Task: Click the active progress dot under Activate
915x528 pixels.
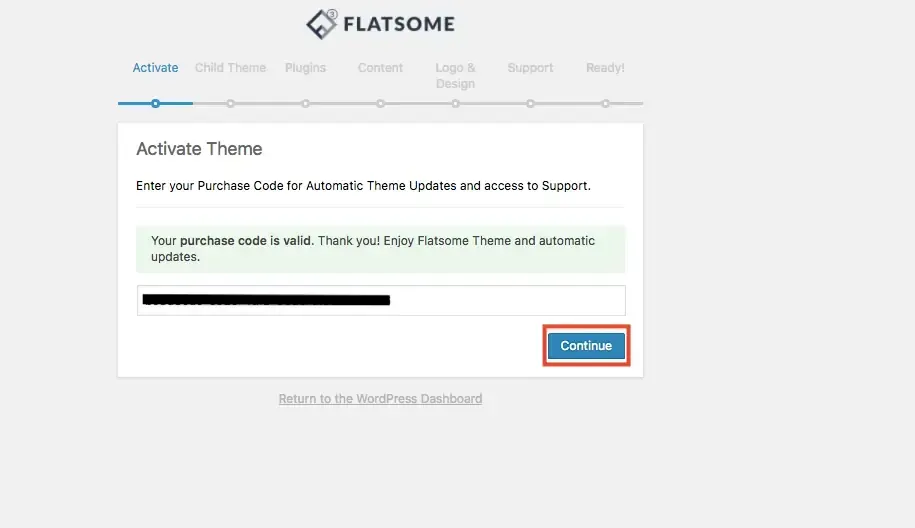Action: [155, 104]
